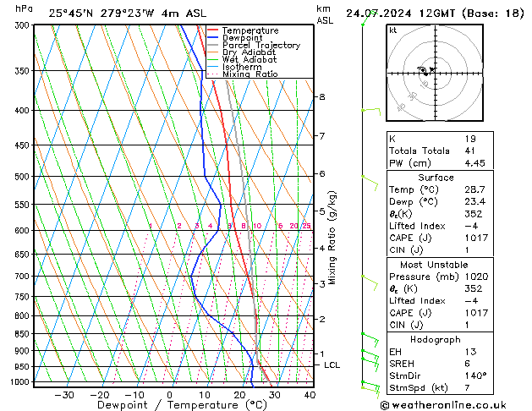Image resolution: width=532 pixels, height=411 pixels.
Task: Click the red Temperature legend entry
Action: coord(250,30)
